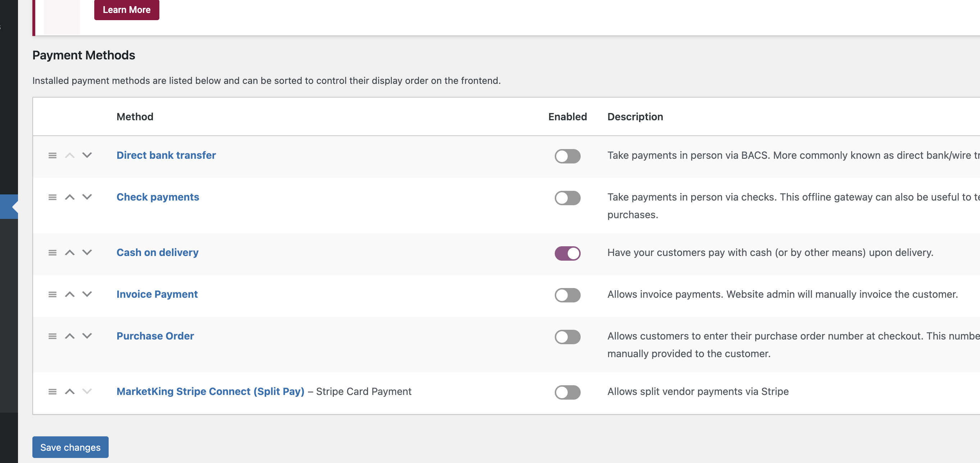Open Invoice Payment settings
This screenshot has height=463, width=980.
[x=157, y=294]
